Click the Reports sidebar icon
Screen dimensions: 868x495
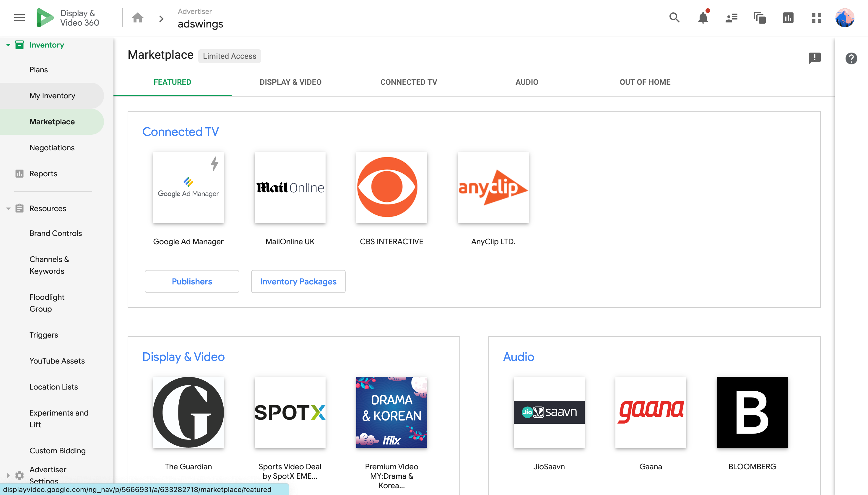click(19, 174)
